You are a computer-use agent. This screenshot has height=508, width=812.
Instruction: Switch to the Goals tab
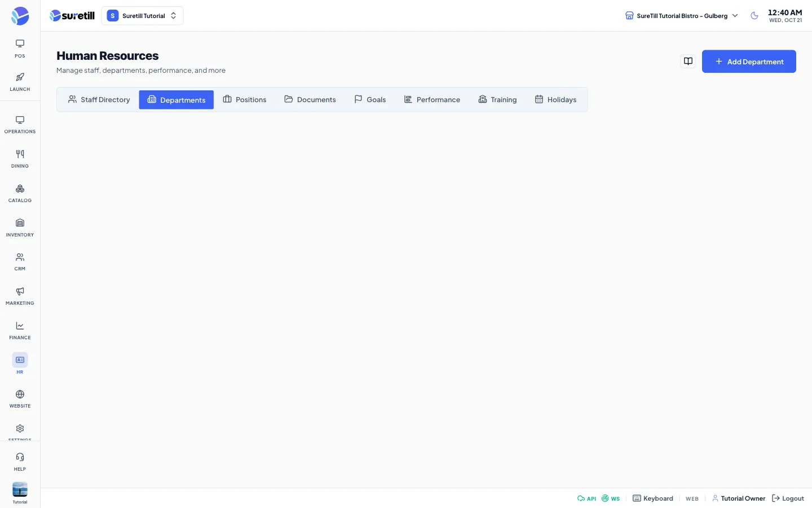pyautogui.click(x=370, y=99)
